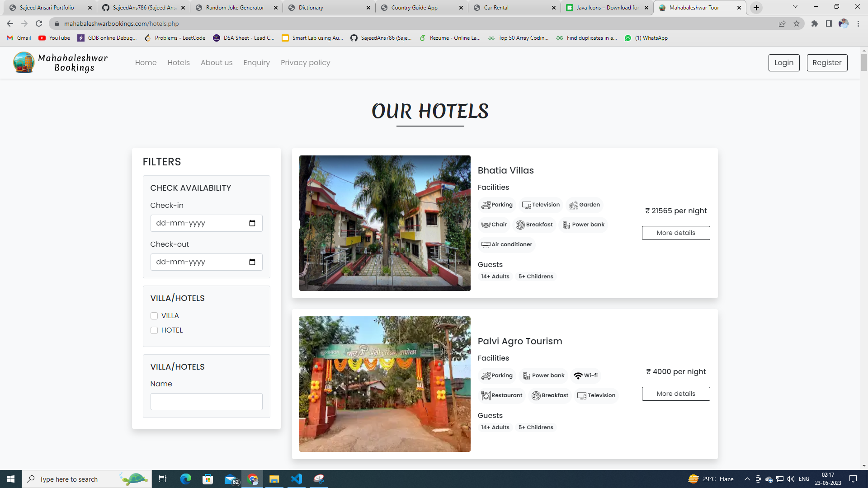Image resolution: width=868 pixels, height=488 pixels.
Task: Bookmark page with the star icon
Action: click(797, 23)
